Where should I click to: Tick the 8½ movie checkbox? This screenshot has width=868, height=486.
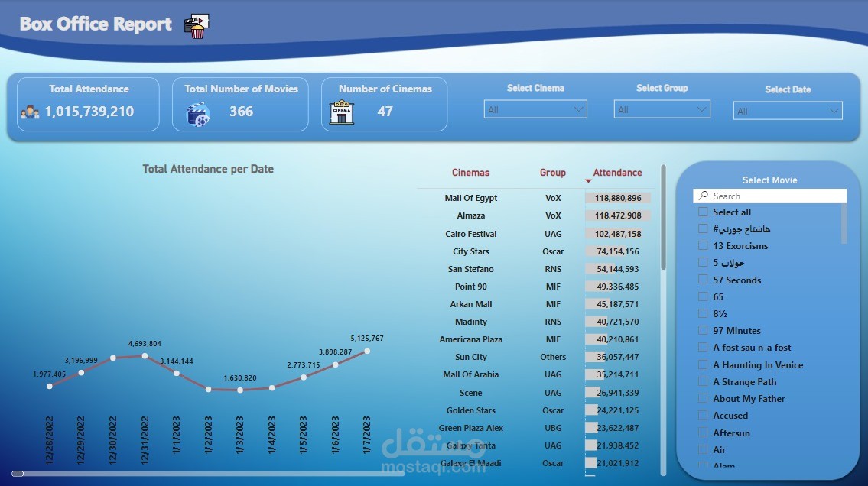(703, 313)
